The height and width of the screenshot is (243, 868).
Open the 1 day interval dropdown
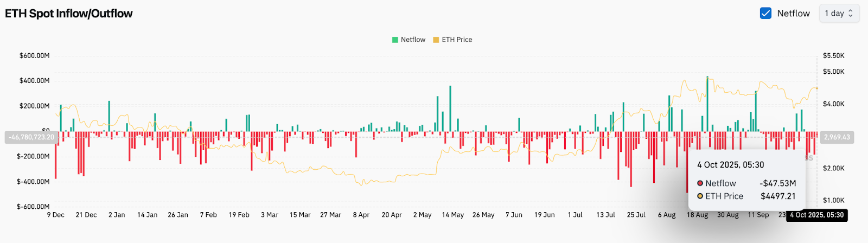839,14
